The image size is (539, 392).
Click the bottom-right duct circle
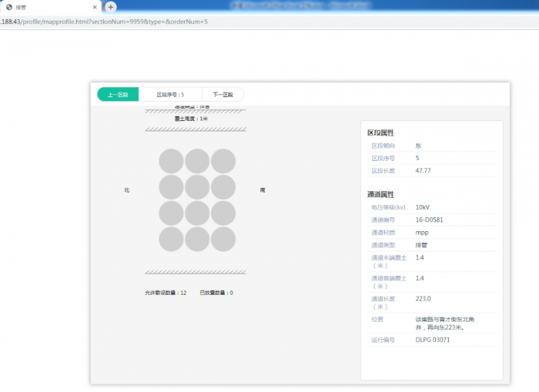click(223, 240)
